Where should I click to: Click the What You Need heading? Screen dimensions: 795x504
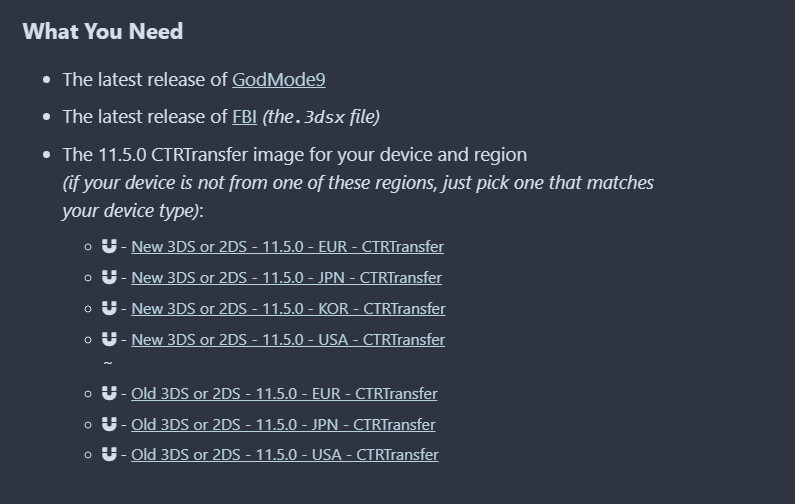coord(103,31)
